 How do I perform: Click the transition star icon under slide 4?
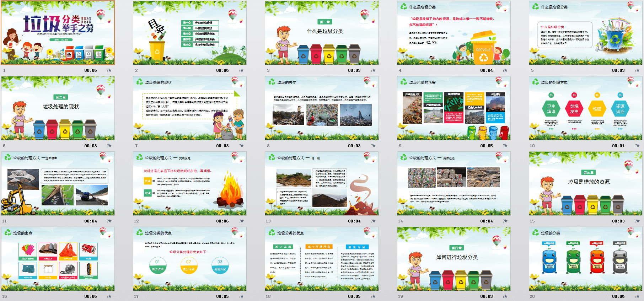505,70
